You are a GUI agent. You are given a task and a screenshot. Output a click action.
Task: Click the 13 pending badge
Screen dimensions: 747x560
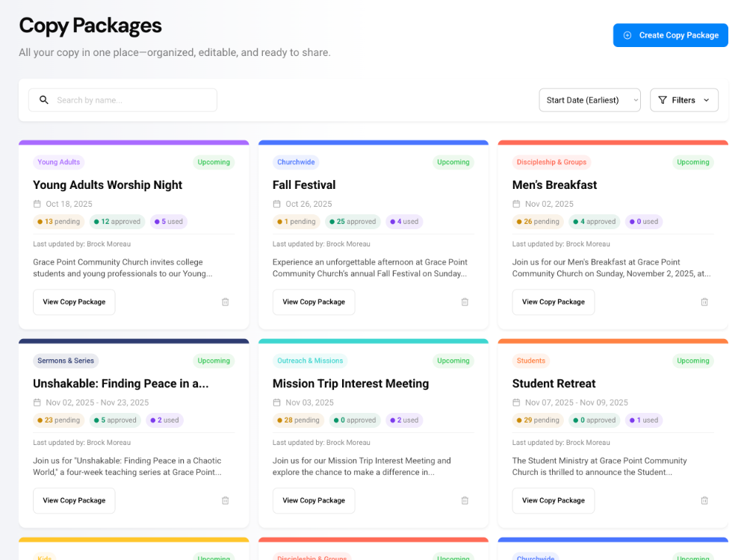coord(58,222)
